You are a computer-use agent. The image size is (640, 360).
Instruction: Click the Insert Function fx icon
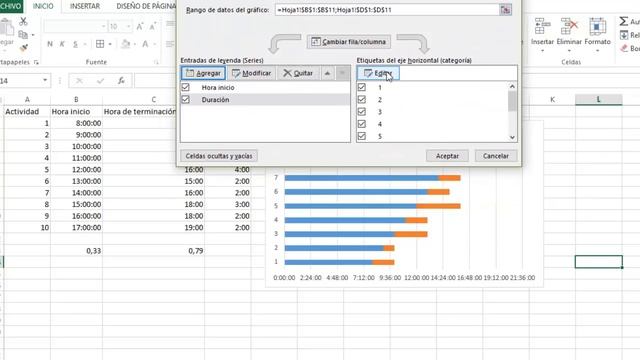point(121,81)
